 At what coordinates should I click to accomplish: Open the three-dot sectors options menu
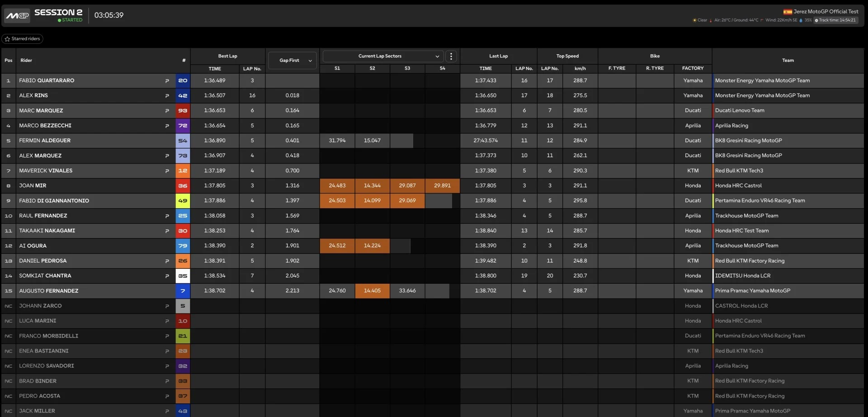[451, 56]
